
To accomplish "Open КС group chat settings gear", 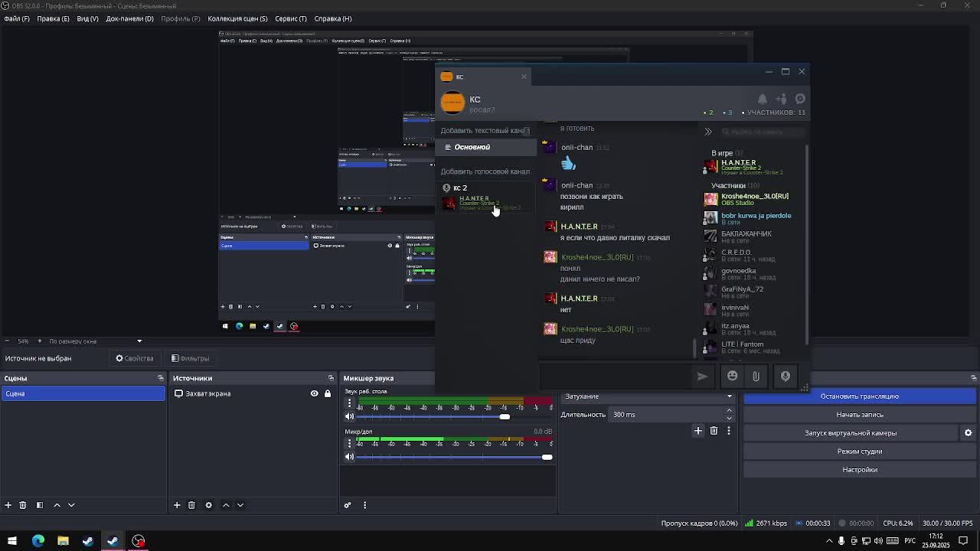I will (800, 99).
